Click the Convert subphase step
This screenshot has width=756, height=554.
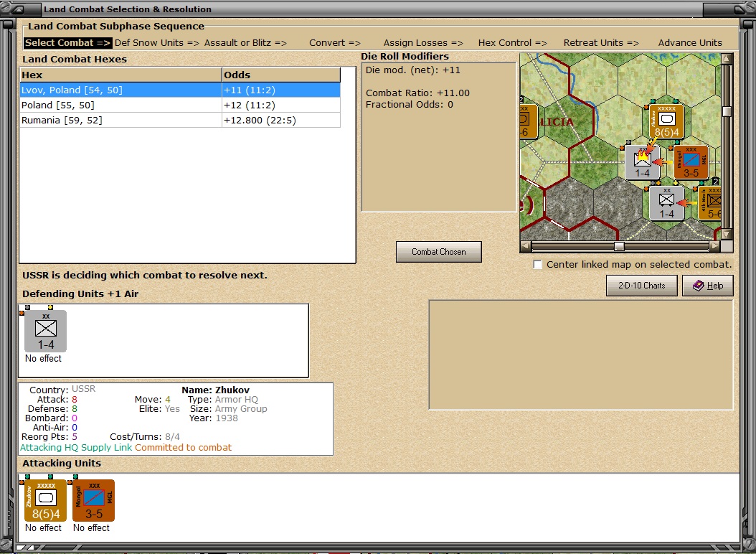[x=335, y=43]
